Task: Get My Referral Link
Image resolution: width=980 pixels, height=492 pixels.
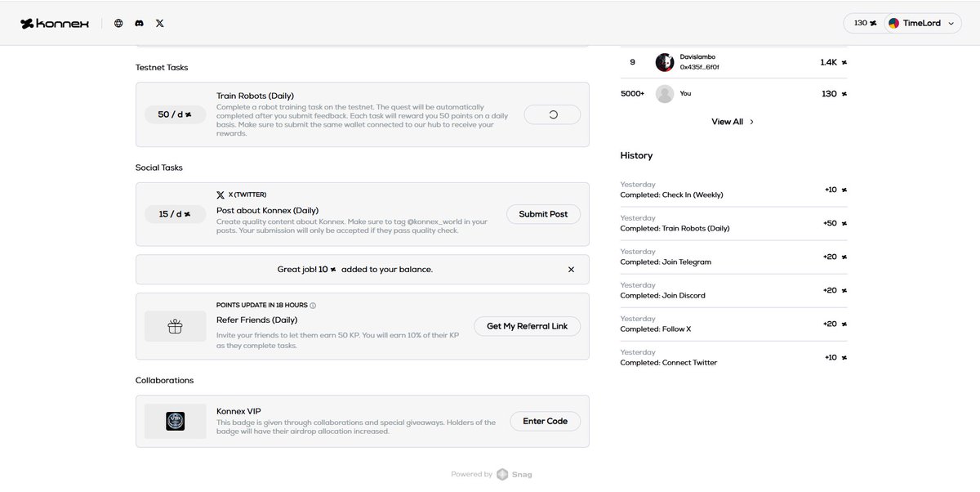Action: (527, 326)
